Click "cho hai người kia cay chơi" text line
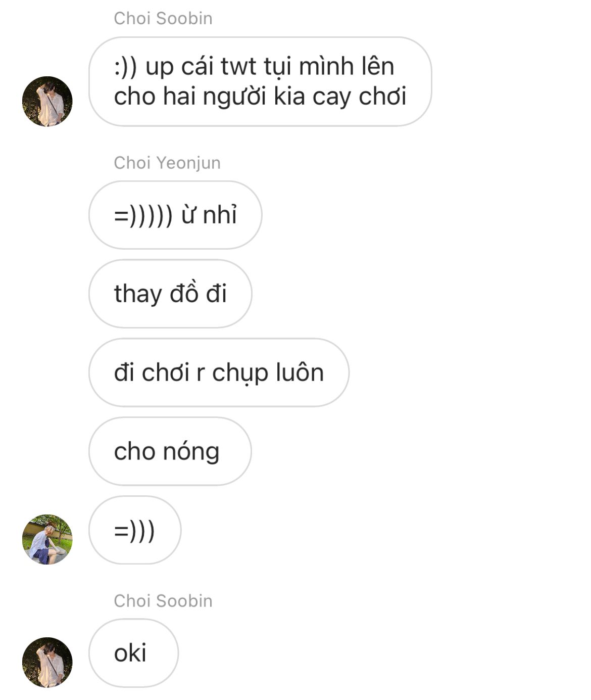Screen dimensions: 591x700 coord(260,96)
